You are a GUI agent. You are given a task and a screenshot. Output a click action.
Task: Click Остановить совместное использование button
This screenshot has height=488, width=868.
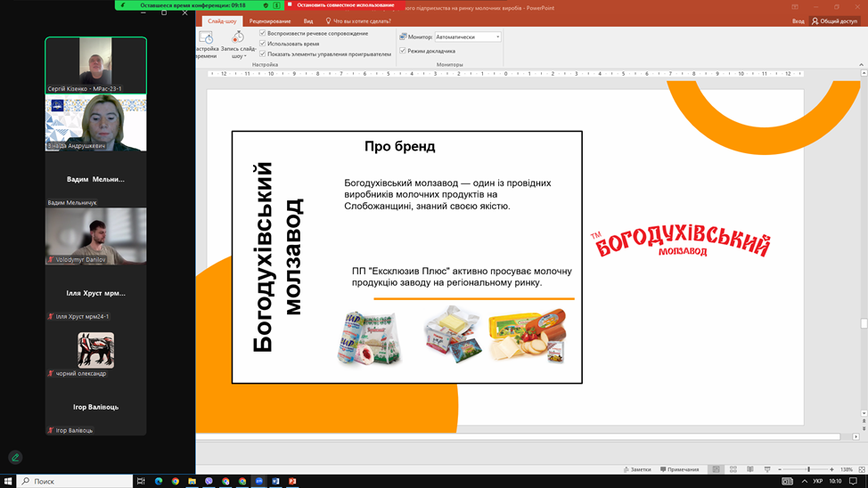point(345,5)
